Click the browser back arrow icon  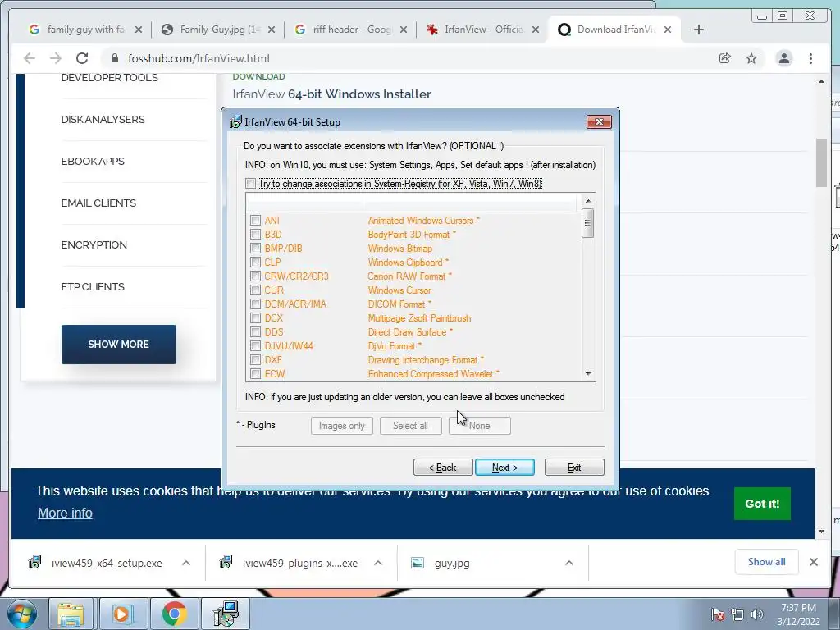(30, 58)
